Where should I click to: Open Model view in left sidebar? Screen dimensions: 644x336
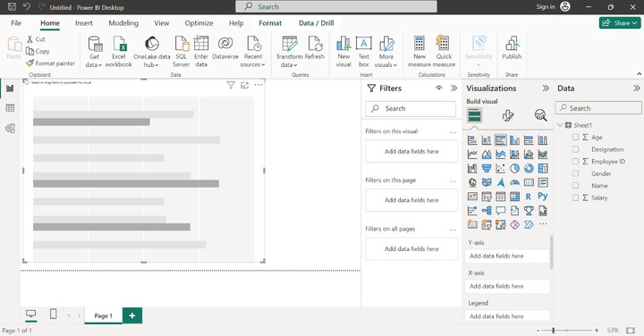click(x=10, y=129)
